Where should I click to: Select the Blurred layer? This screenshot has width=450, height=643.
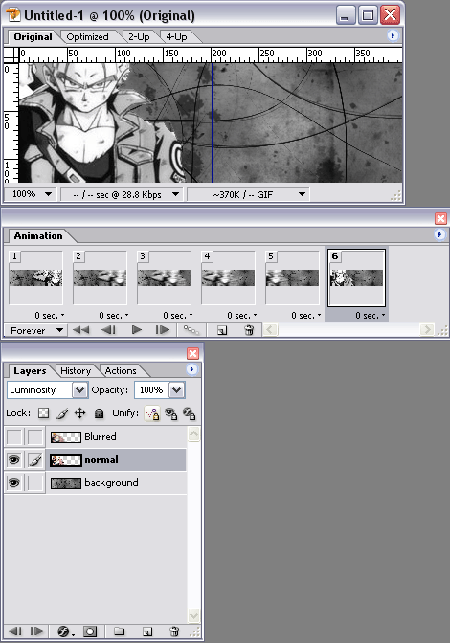[116, 437]
